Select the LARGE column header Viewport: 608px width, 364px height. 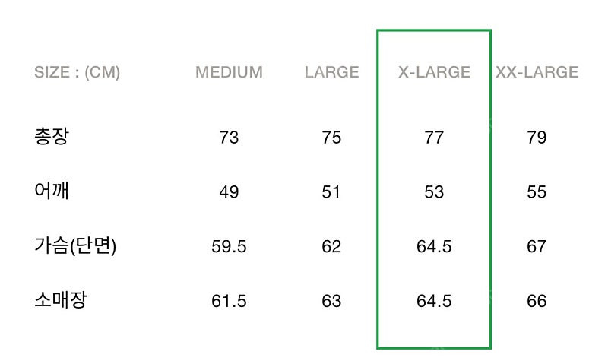click(x=331, y=73)
